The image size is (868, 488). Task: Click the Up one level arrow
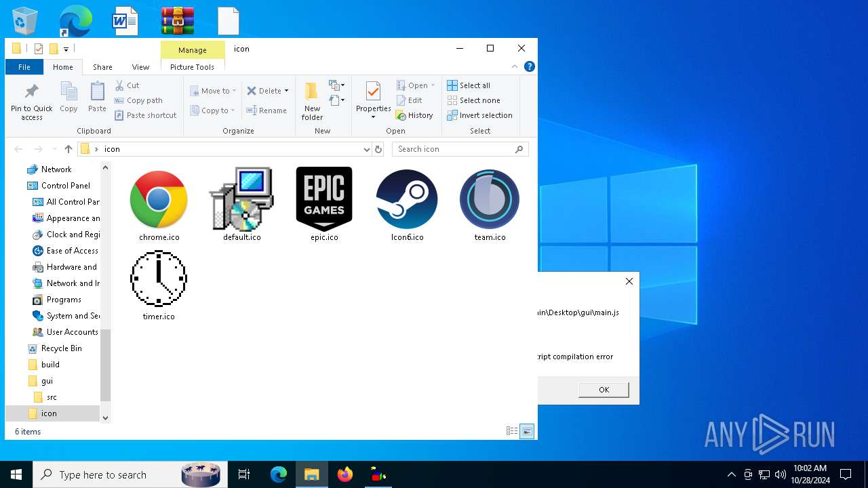pyautogui.click(x=68, y=149)
